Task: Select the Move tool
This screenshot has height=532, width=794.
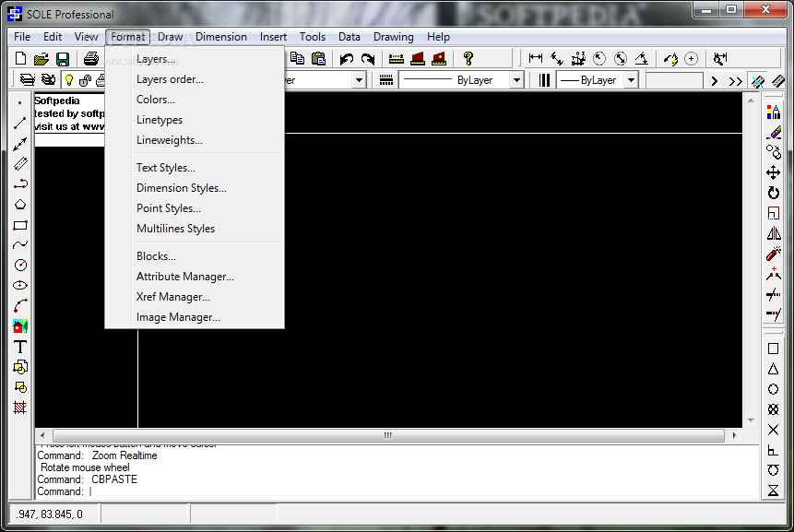Action: pyautogui.click(x=773, y=172)
